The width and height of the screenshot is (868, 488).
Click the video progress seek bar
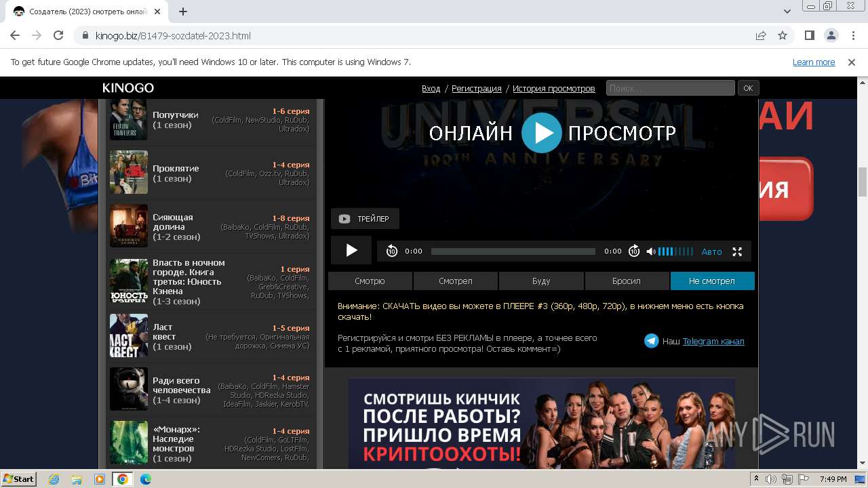(x=513, y=251)
